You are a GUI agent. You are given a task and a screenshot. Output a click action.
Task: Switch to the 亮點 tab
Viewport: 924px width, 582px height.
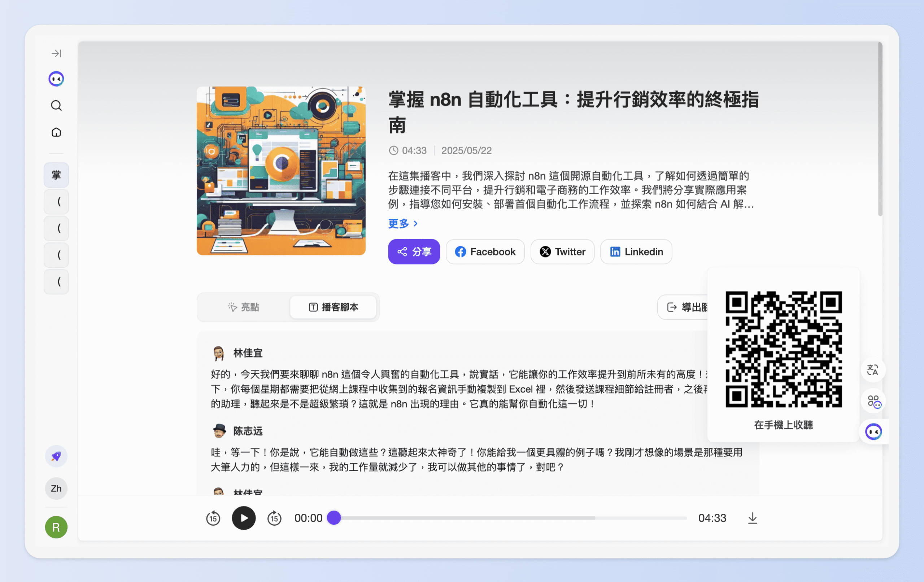[244, 307]
